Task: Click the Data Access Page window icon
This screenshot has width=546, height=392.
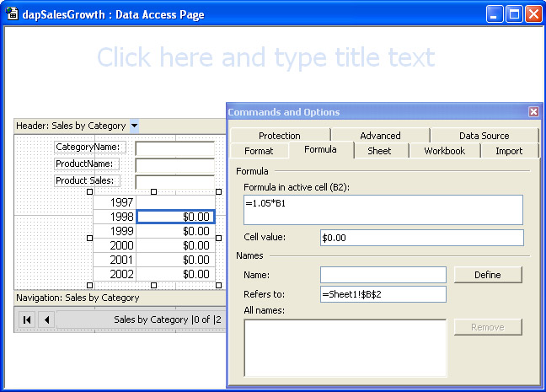Action: pos(13,14)
